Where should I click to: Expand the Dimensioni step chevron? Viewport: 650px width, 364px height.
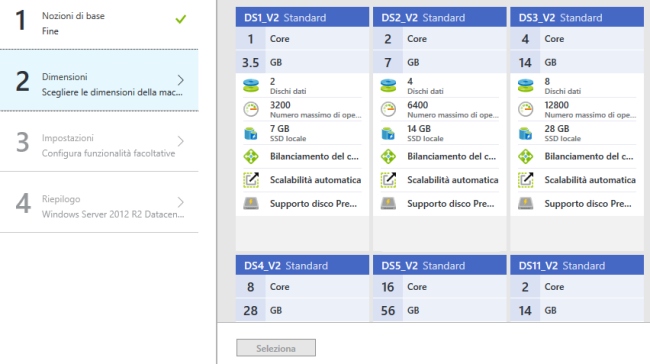point(181,80)
